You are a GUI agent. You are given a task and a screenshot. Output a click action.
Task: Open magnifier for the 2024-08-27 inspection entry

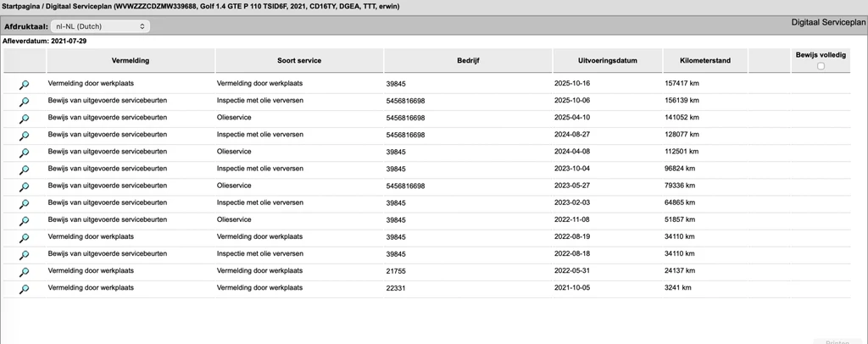25,136
